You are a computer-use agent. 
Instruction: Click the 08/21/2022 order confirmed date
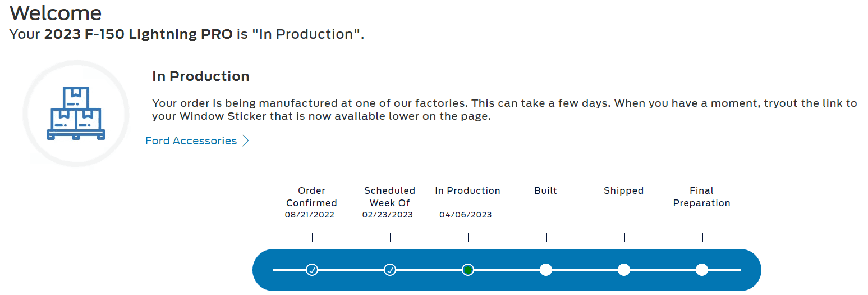pyautogui.click(x=310, y=215)
